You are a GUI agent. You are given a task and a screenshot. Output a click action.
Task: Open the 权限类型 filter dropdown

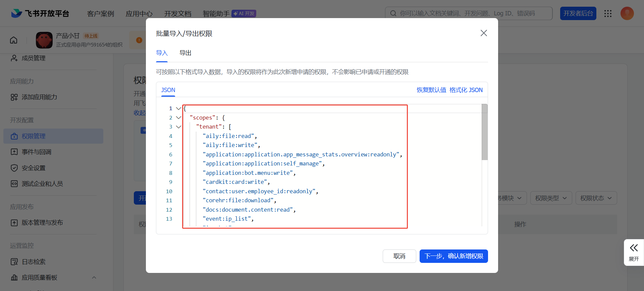coord(551,198)
